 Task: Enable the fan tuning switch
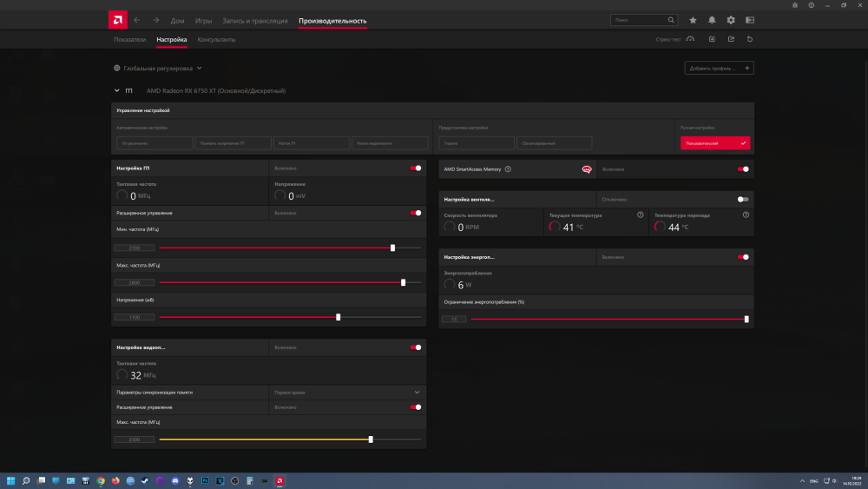[x=743, y=199]
